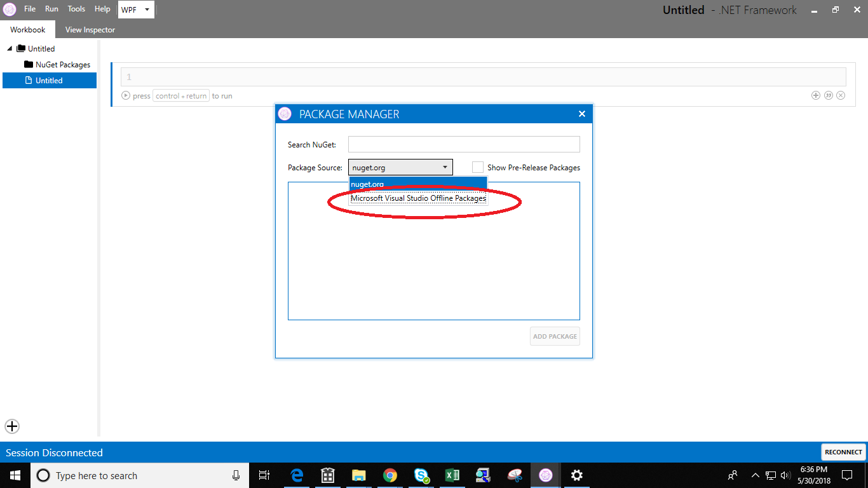Click the Workbooks app taskbar icon

546,475
